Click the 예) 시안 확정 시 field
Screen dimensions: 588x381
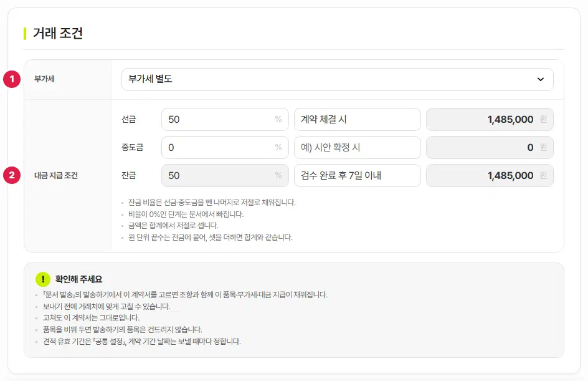358,147
